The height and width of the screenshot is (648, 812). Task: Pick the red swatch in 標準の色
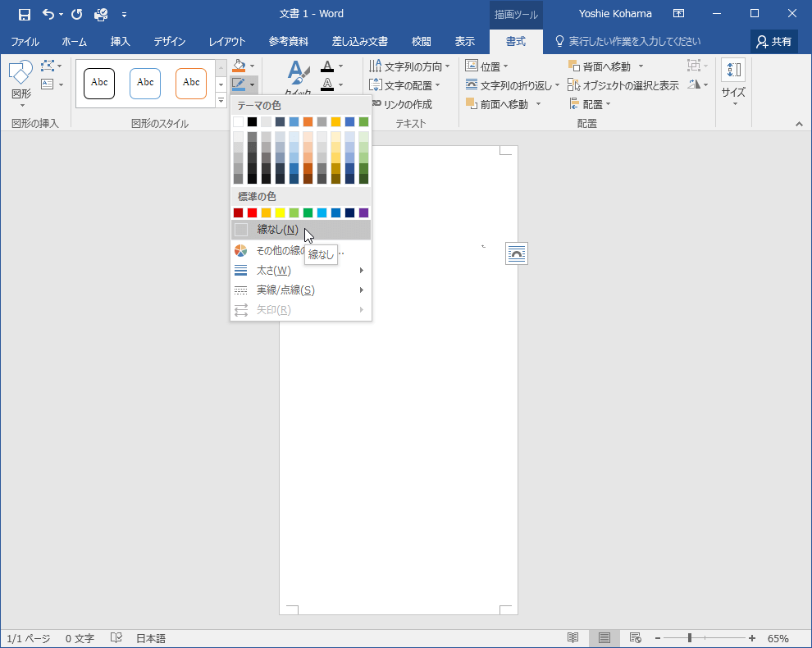pyautogui.click(x=252, y=213)
